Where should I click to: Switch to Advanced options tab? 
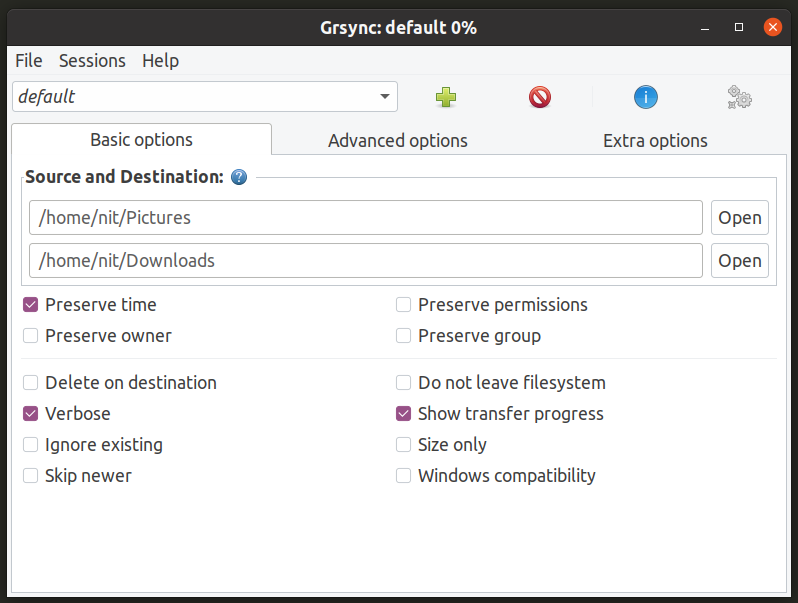tap(398, 141)
